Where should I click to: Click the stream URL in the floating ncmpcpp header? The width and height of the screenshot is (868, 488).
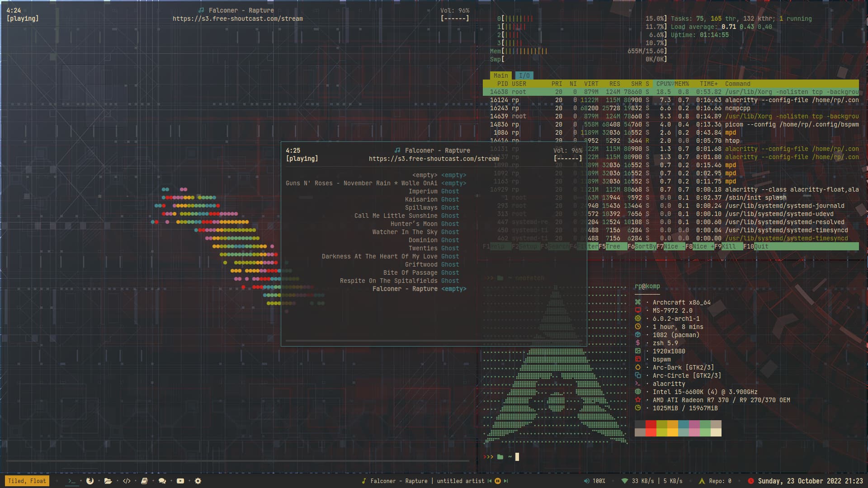[434, 159]
